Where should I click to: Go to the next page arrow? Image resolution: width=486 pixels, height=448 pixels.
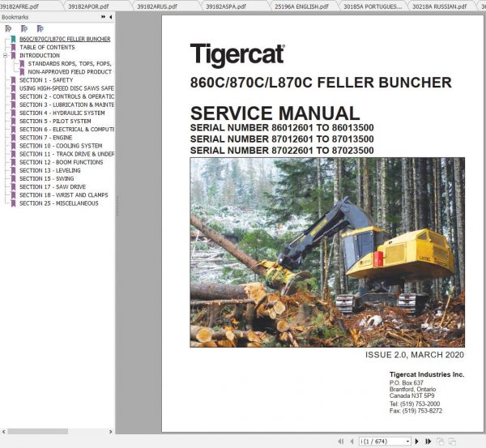point(417,442)
